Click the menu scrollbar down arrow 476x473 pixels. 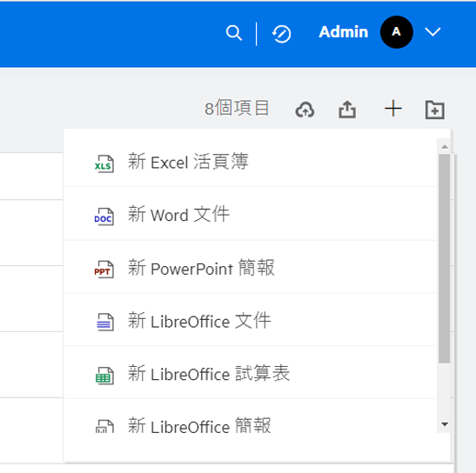click(445, 424)
